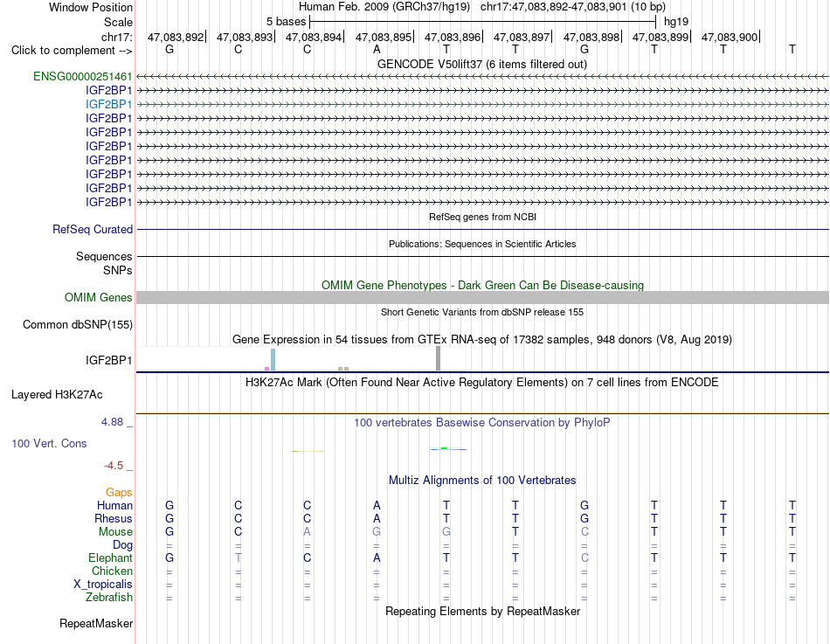This screenshot has width=830, height=644.
Task: Click the Sequences label in the Publications track
Action: (x=104, y=256)
